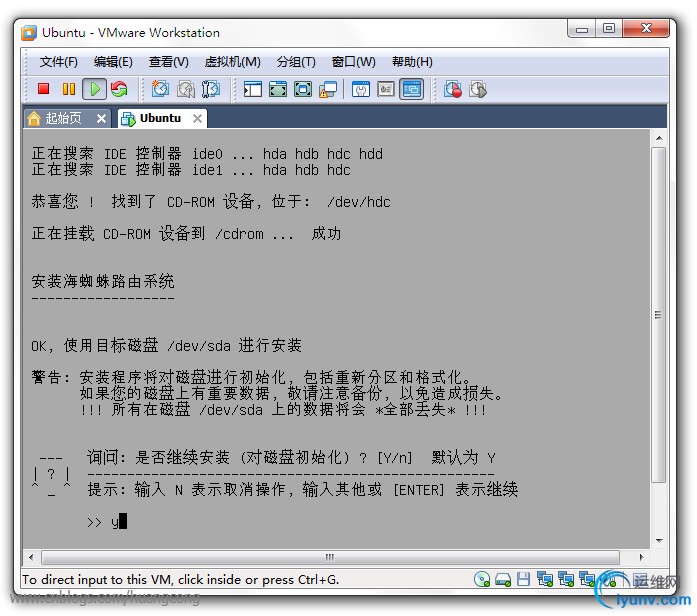Close the Ubuntu tab

pos(197,119)
